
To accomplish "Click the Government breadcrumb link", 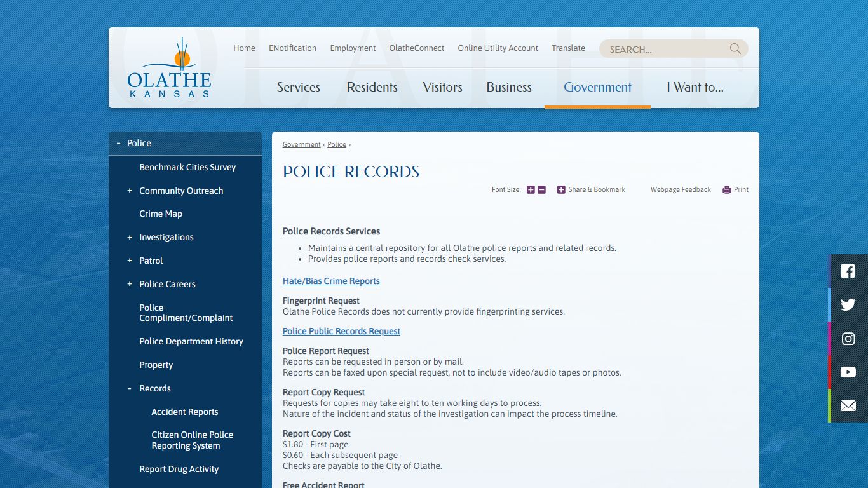I will coord(302,145).
